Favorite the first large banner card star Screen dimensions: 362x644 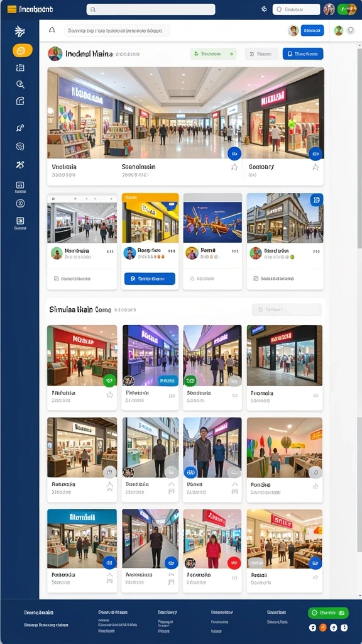coord(234,167)
